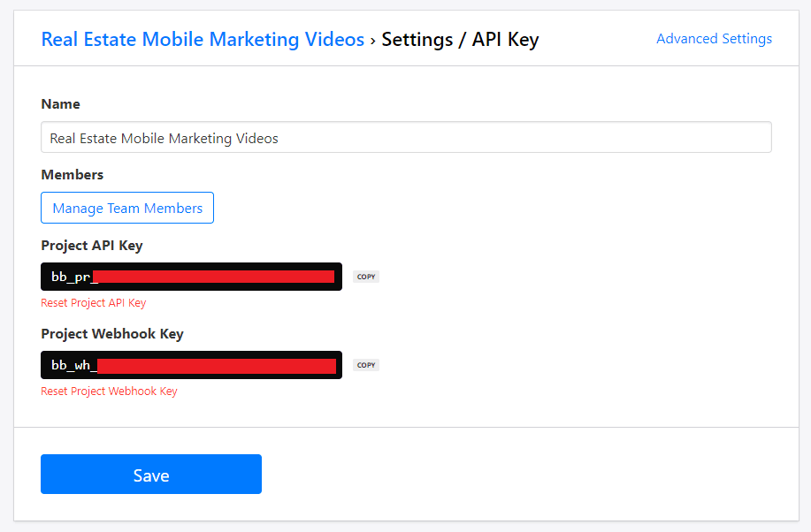Click the COPY button beside the API key
This screenshot has height=532, width=811.
pyautogui.click(x=365, y=276)
